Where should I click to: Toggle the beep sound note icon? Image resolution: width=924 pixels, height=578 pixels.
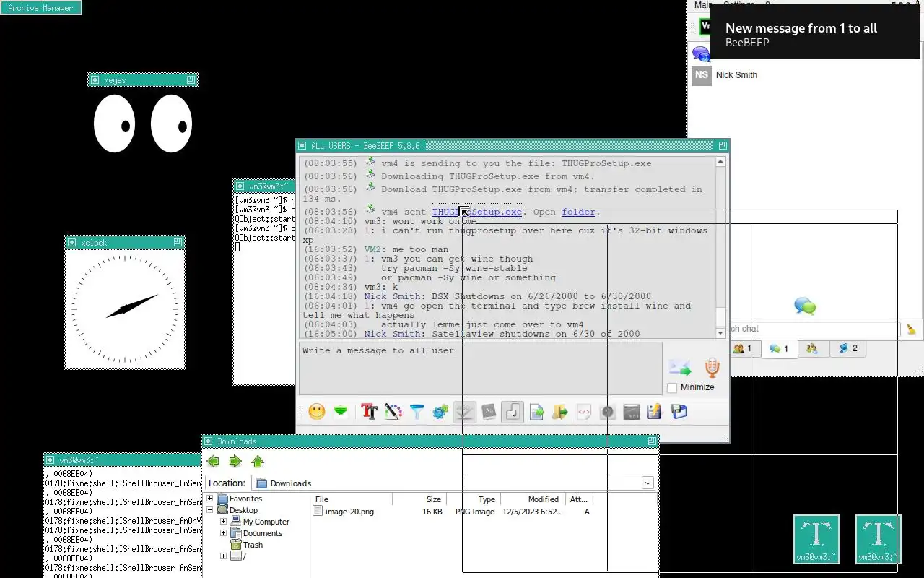tap(512, 412)
